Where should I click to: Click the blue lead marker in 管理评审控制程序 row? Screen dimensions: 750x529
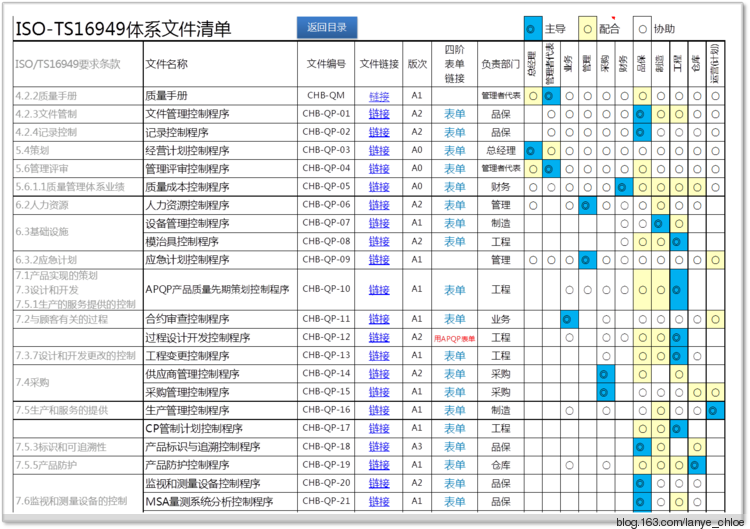click(x=551, y=169)
